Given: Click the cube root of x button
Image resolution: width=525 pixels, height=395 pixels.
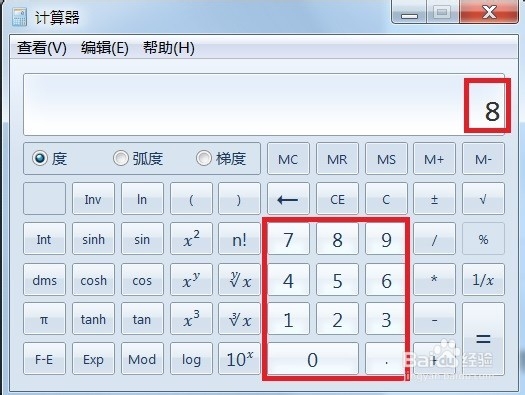Looking at the screenshot, I should [239, 319].
